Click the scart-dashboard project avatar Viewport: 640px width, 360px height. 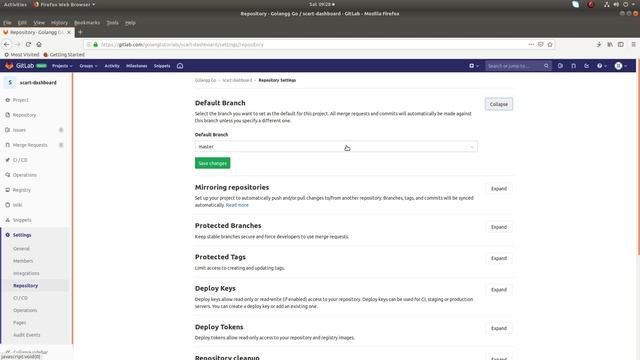coord(10,82)
